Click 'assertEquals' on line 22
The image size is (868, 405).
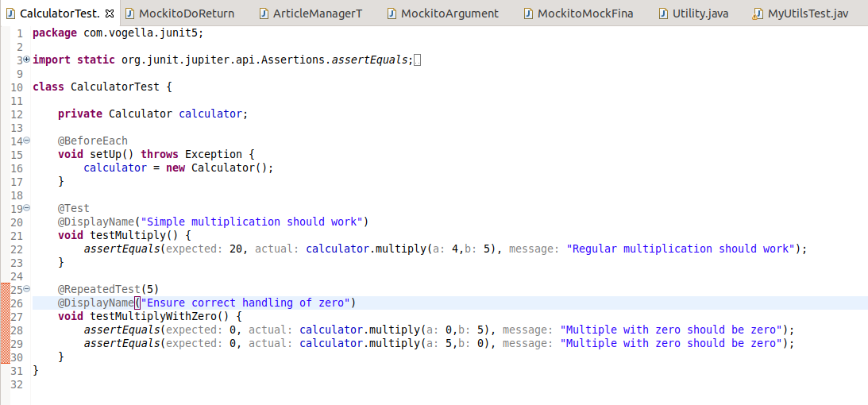pos(122,249)
